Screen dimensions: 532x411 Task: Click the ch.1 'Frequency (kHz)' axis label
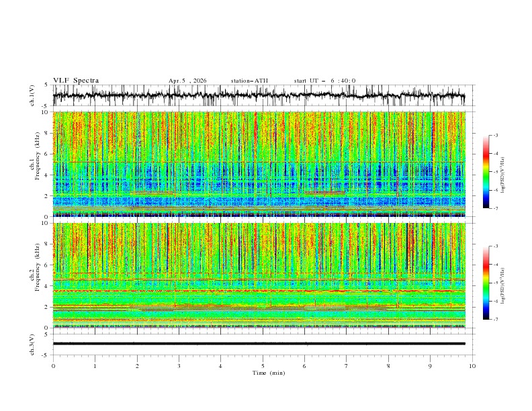click(38, 156)
